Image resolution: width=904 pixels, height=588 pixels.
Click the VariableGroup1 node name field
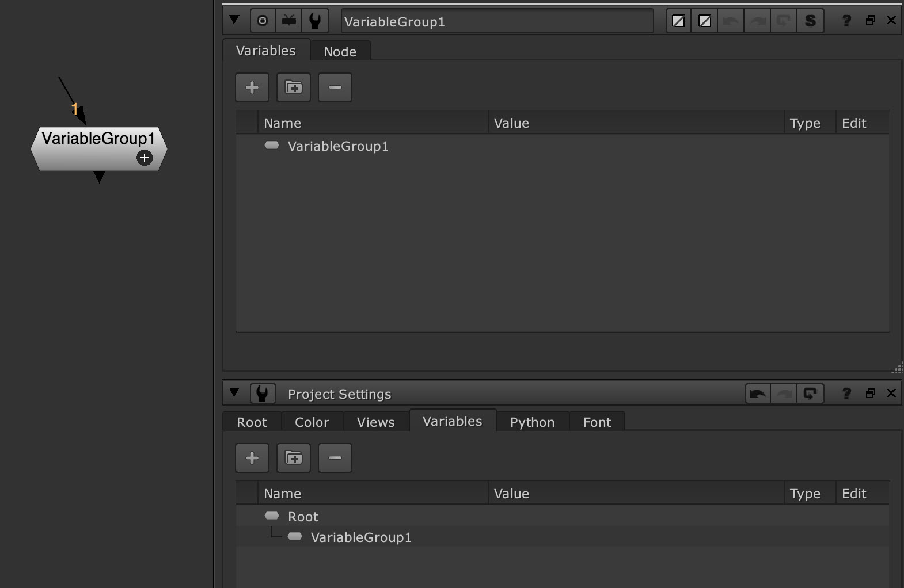point(497,22)
